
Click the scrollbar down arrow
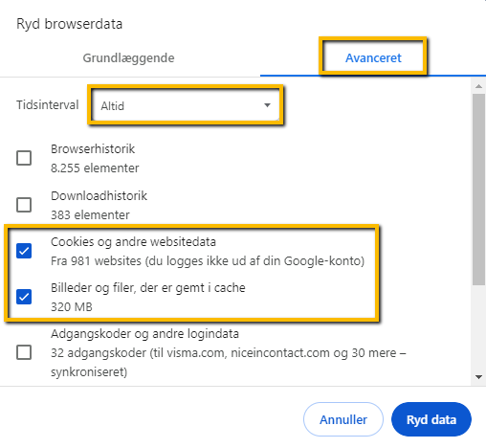[x=478, y=377]
